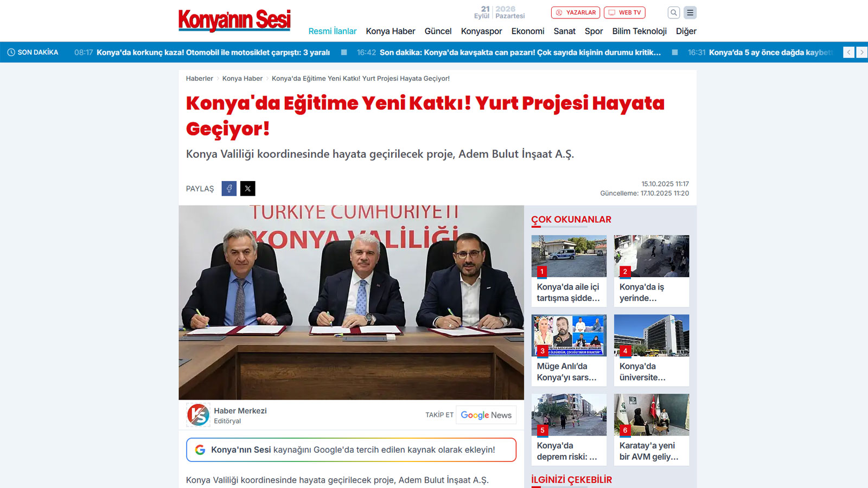Share article on X icon
Viewport: 868px width, 488px height.
tap(247, 188)
